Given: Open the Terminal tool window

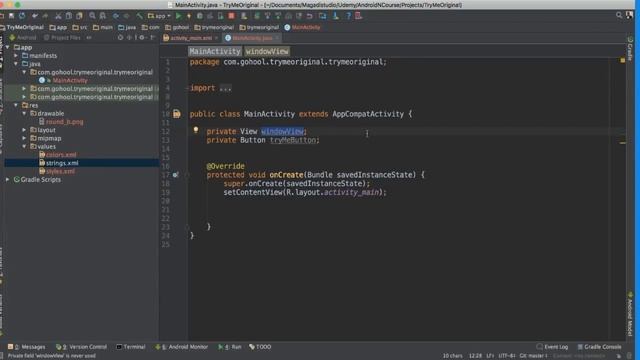Looking at the screenshot, I should point(131,347).
